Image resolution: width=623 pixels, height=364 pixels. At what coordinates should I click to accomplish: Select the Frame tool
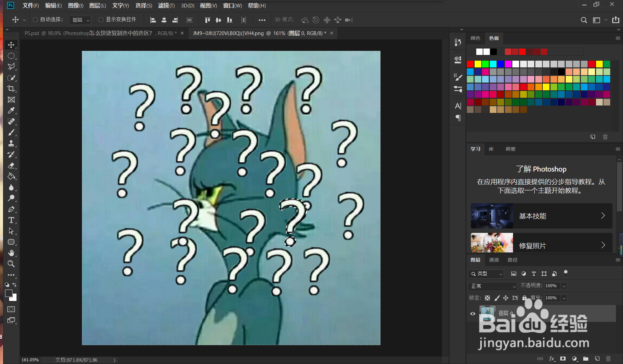pyautogui.click(x=11, y=100)
